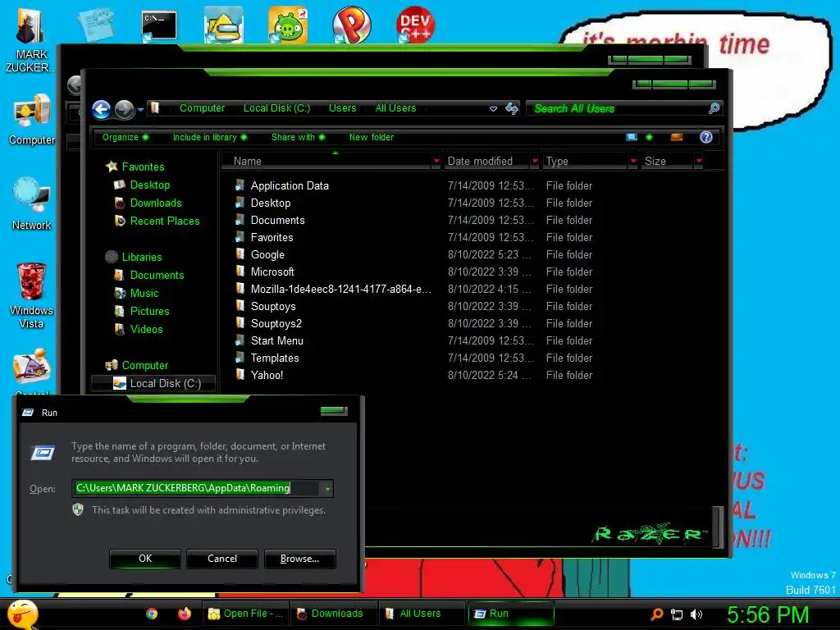Open the command prompt desktop shortcut
Viewport: 840px width, 630px height.
159,25
